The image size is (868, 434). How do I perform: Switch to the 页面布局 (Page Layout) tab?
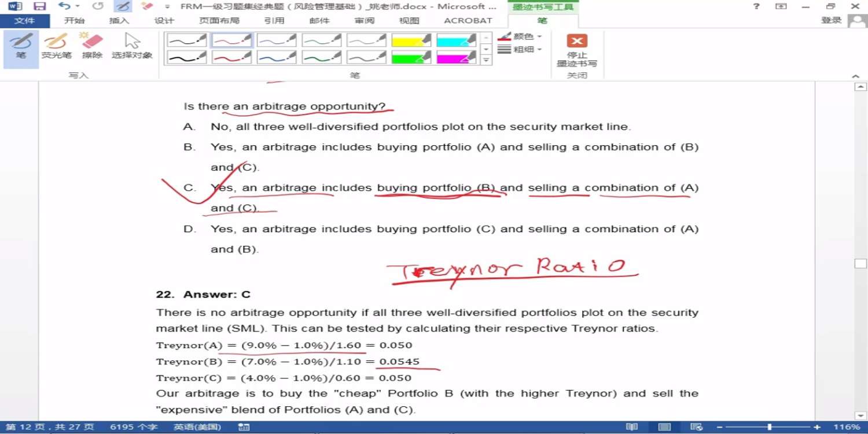(x=219, y=21)
